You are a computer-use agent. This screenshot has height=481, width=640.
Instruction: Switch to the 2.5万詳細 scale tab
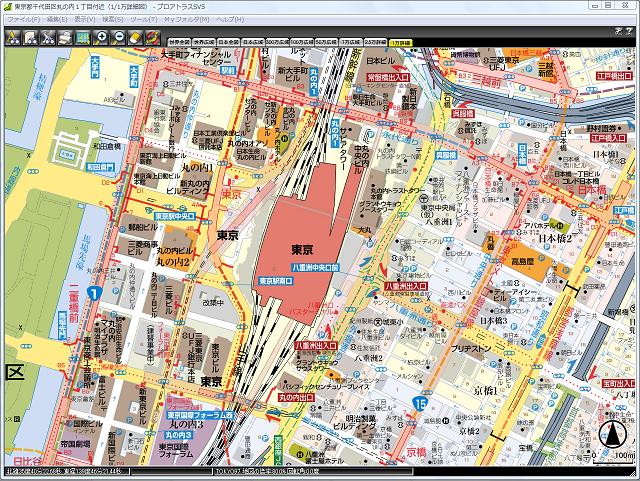375,42
